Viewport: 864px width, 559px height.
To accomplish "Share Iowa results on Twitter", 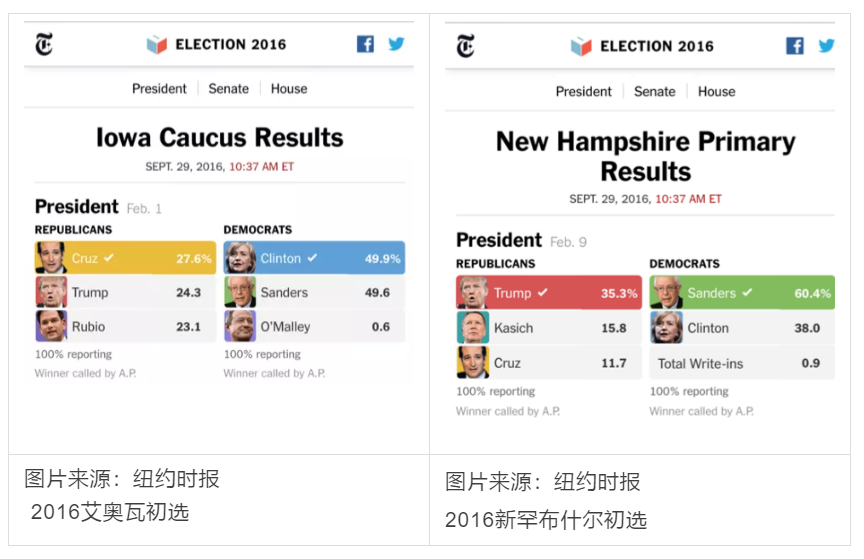I will pos(396,44).
